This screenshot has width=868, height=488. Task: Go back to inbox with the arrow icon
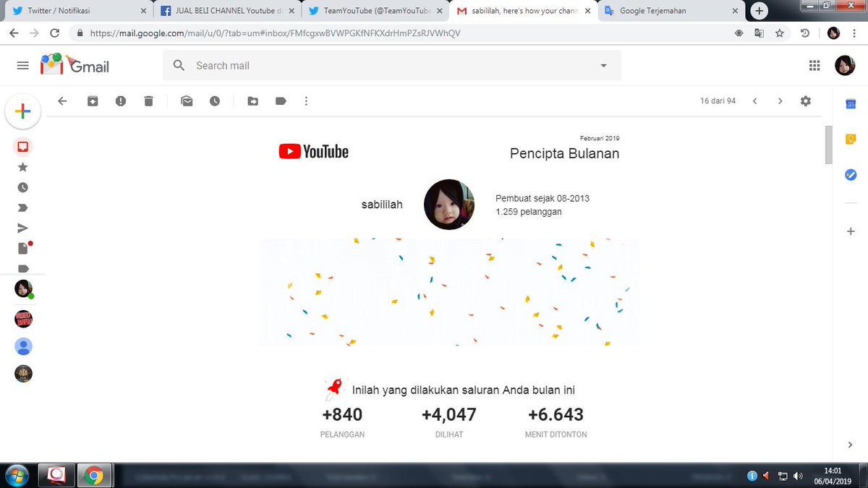62,101
